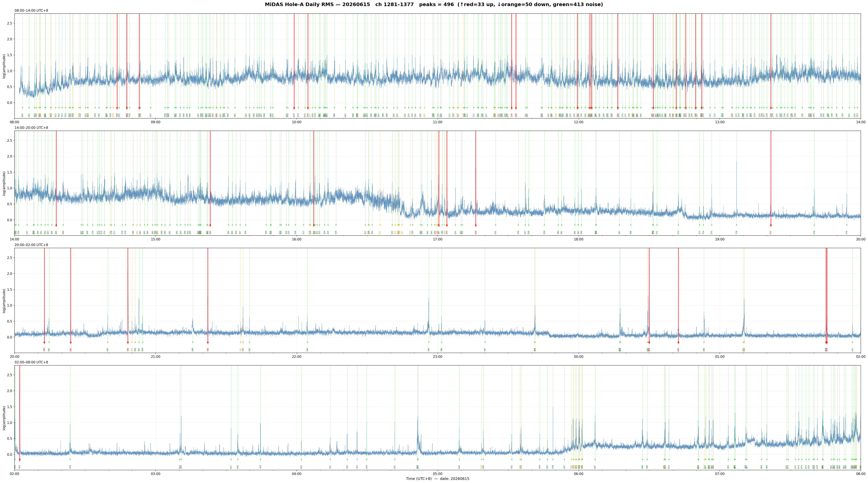Click the "06:00" time tick label
Screen dimensions: 868x483
coord(579,474)
